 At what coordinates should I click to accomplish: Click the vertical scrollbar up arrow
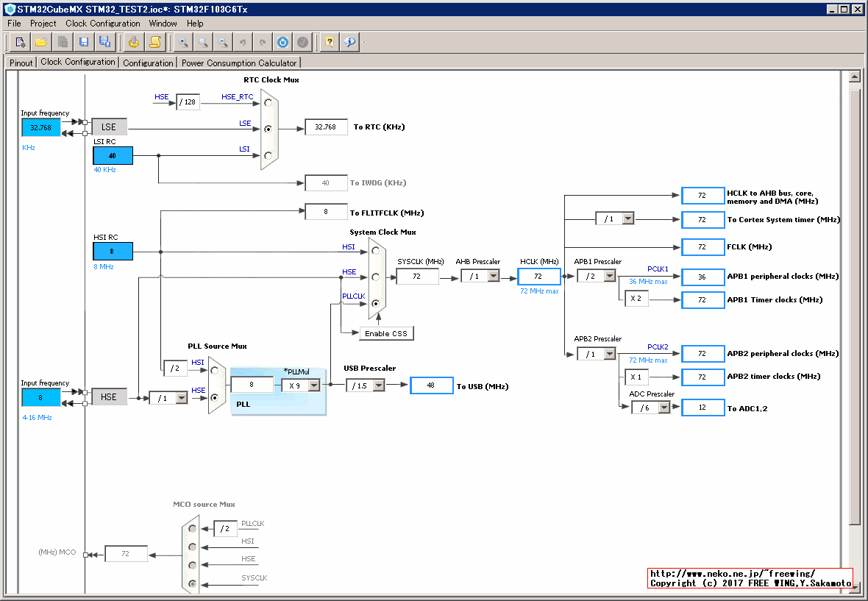click(855, 77)
